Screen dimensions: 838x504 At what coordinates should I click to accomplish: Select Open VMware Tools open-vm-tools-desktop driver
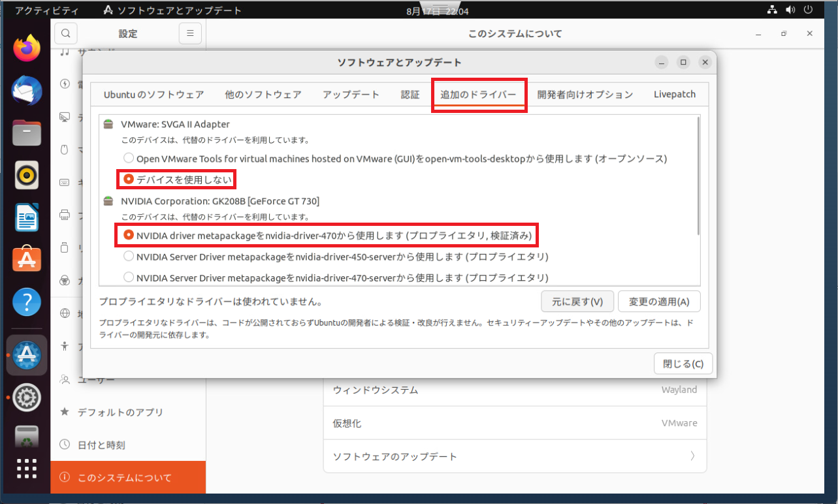(395, 159)
